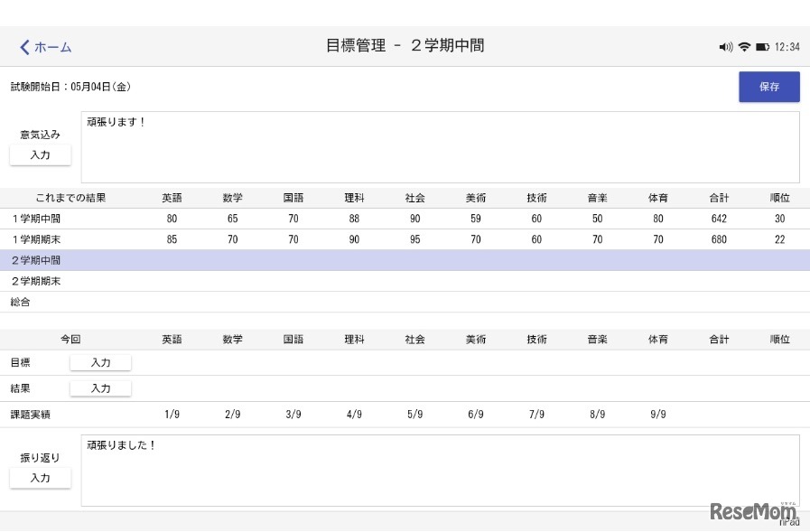Click the 1/9 assignment record for 英語
Image resolution: width=810 pixels, height=532 pixels.
(x=172, y=415)
